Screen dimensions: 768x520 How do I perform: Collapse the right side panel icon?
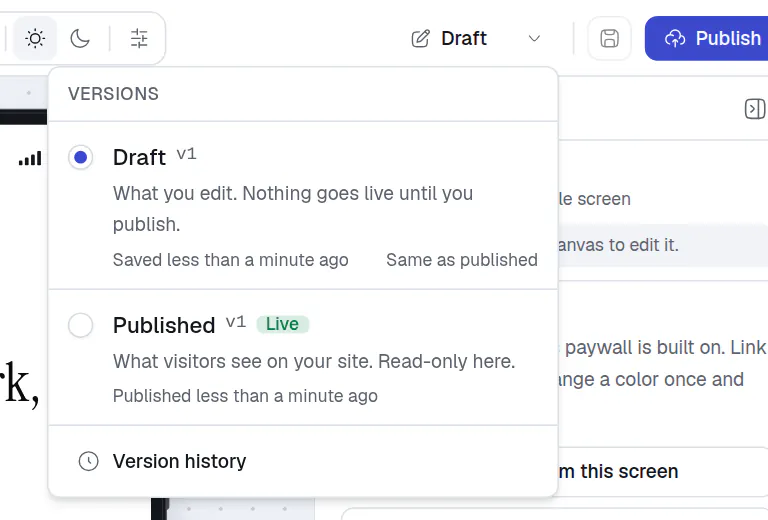tap(755, 109)
